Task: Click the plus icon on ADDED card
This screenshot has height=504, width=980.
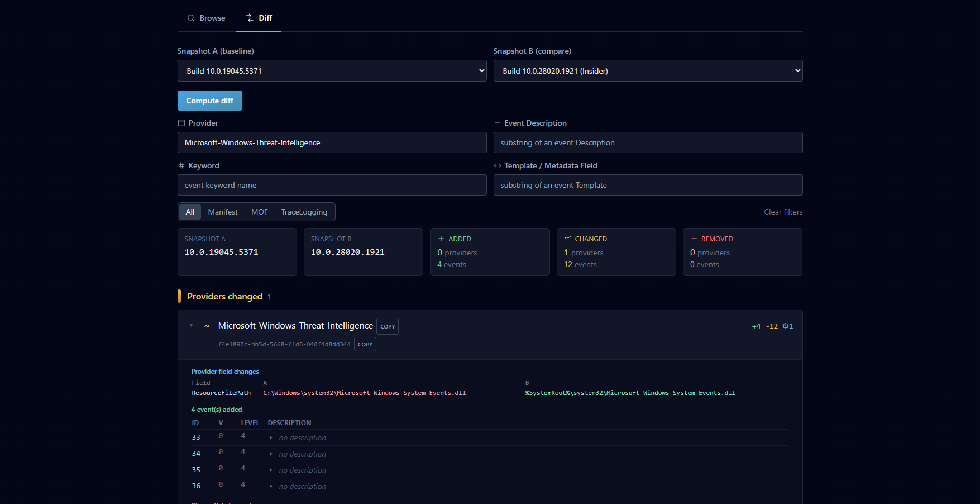Action: tap(441, 239)
